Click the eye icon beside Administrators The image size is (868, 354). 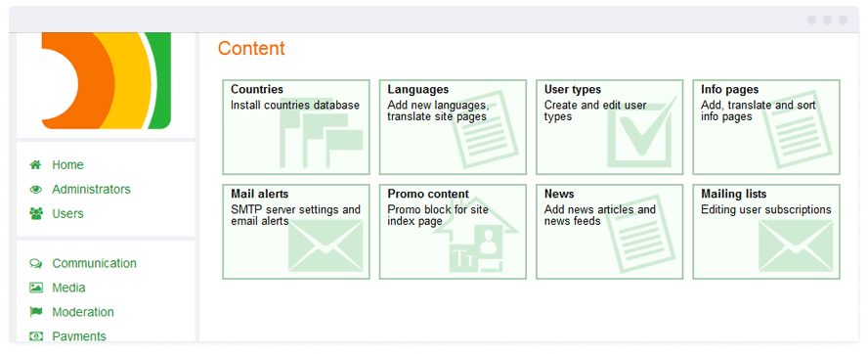click(x=36, y=190)
